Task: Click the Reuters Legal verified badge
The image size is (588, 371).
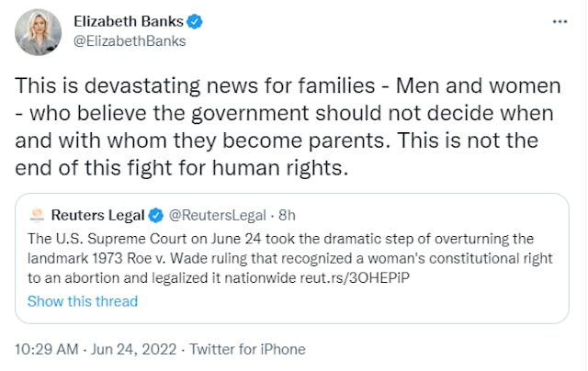Action: click(x=156, y=216)
